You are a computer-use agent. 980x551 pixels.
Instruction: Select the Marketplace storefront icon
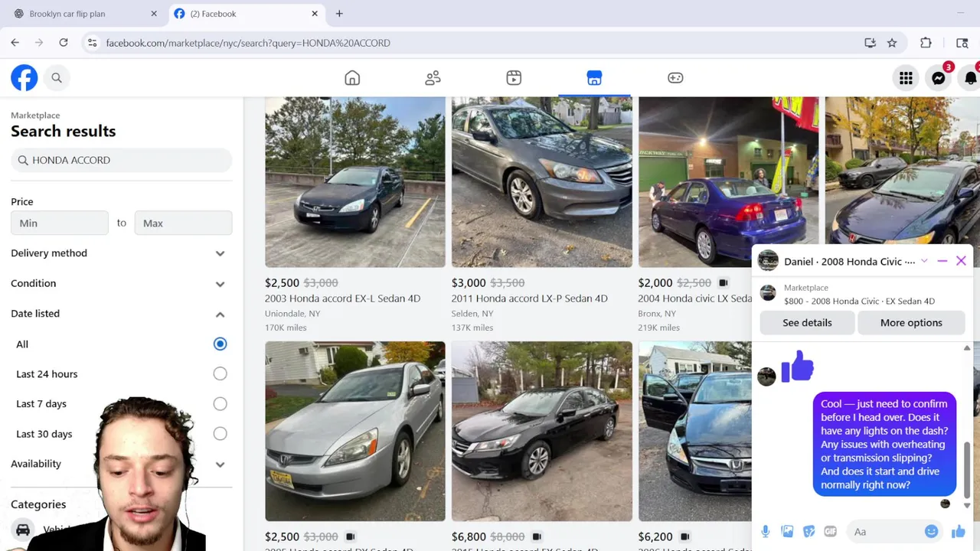[594, 77]
